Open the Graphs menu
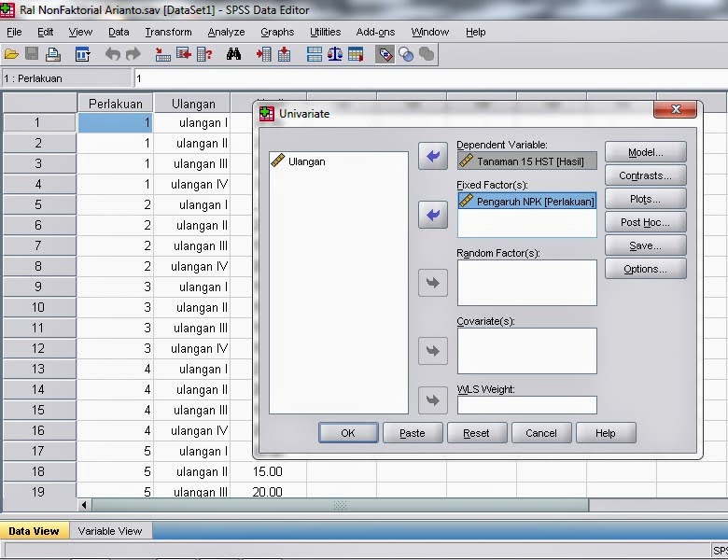 pyautogui.click(x=277, y=32)
